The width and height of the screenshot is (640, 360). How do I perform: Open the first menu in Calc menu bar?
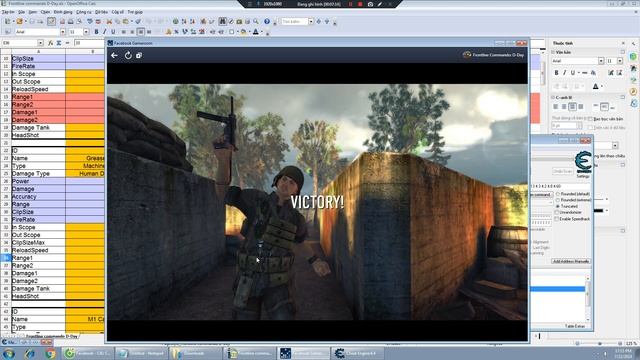click(x=8, y=12)
